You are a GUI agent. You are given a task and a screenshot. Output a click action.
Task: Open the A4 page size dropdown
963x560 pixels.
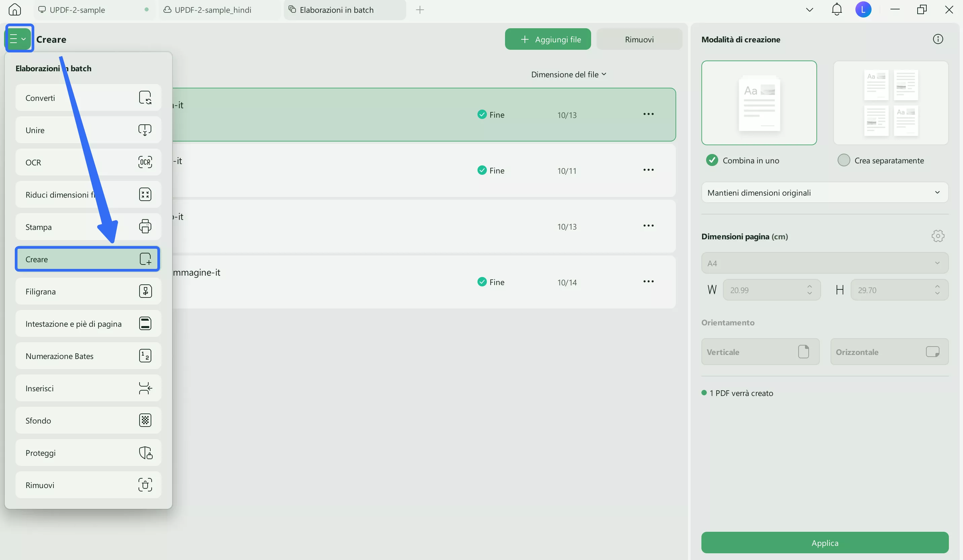pyautogui.click(x=824, y=263)
